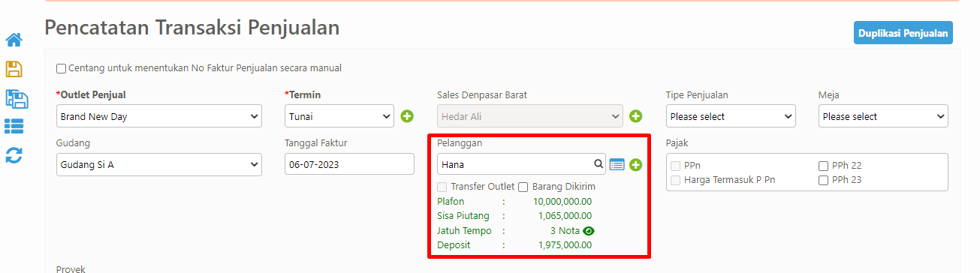Check manual No Faktur Penjualan checkbox
The width and height of the screenshot is (980, 273).
[x=61, y=68]
